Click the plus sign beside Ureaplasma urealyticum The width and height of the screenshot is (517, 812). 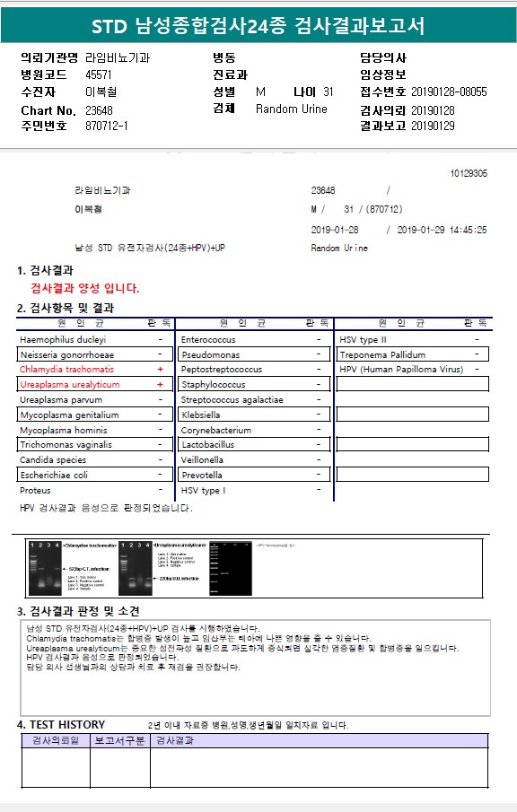(x=160, y=384)
